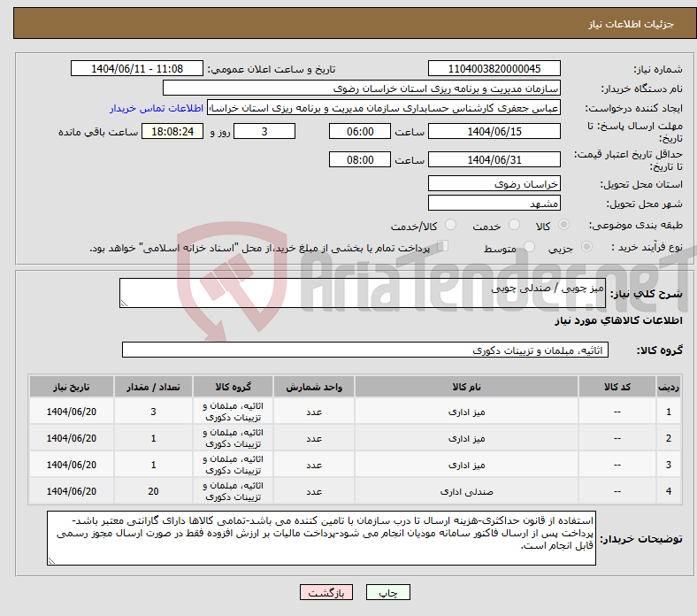The height and width of the screenshot is (616, 697).
Task: Click the گروه کالا column header
Action: pyautogui.click(x=233, y=387)
